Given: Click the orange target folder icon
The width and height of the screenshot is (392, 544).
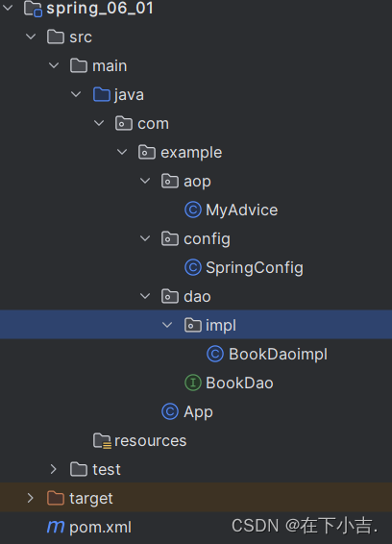Looking at the screenshot, I should pyautogui.click(x=56, y=498).
